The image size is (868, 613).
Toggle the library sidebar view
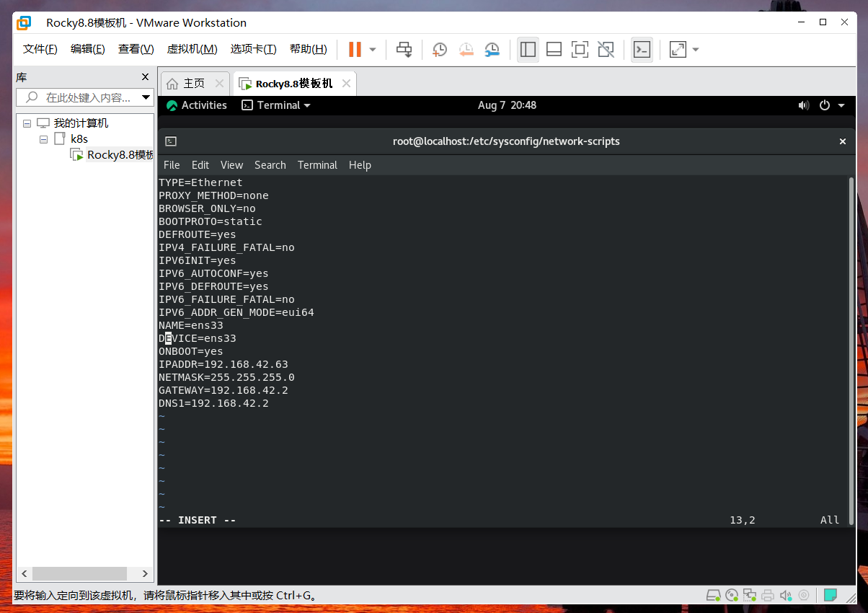tap(528, 49)
